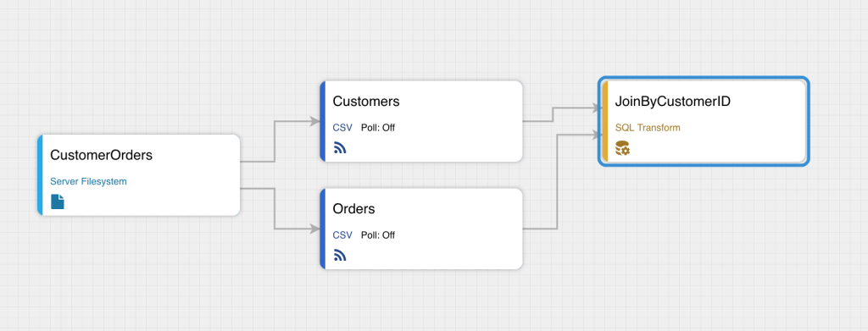Click the file icon in CustomerOrders node

click(x=58, y=201)
